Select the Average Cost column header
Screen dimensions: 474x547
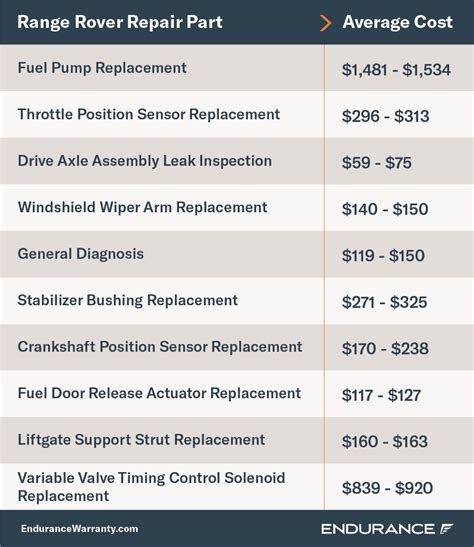[x=398, y=22]
